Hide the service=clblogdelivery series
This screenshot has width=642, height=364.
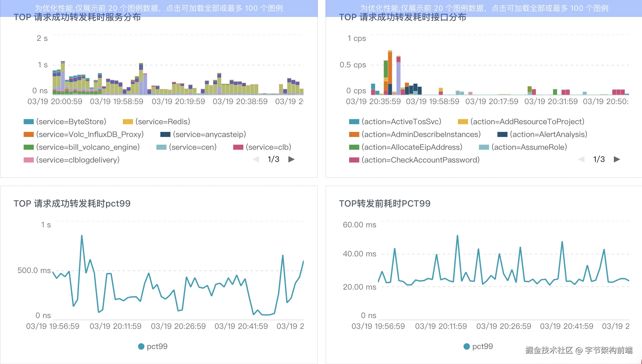tap(77, 160)
